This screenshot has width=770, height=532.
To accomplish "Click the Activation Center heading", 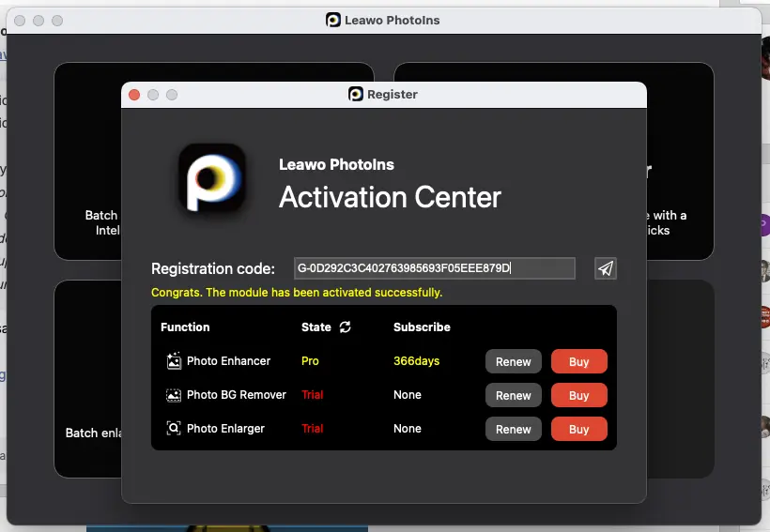I will (x=390, y=197).
